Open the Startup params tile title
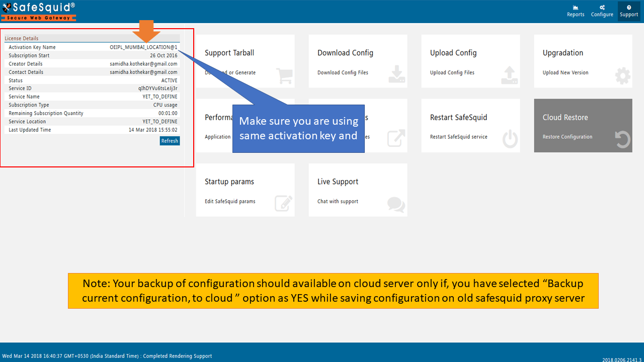 coord(229,182)
